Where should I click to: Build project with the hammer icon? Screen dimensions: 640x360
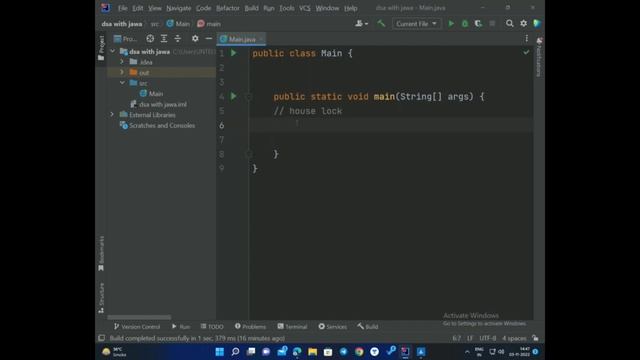(x=381, y=24)
